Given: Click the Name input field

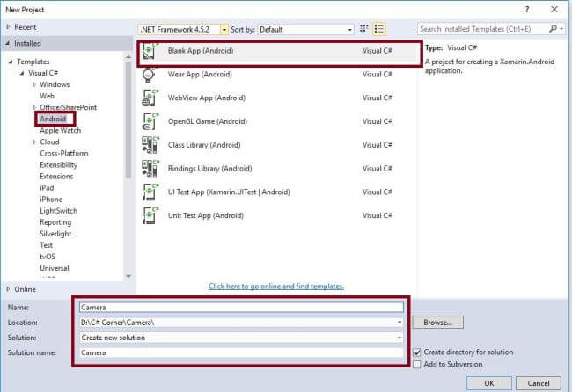Looking at the screenshot, I should tap(241, 308).
